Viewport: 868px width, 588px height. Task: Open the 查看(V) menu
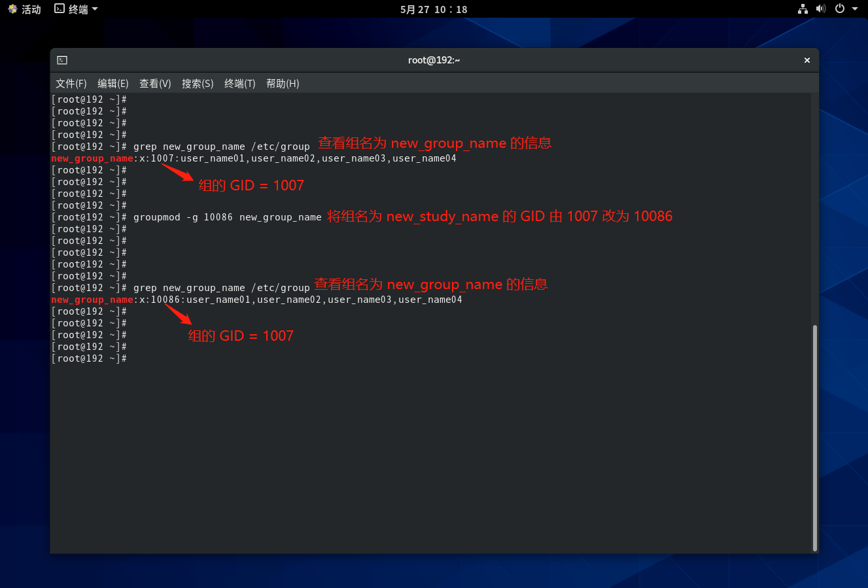(x=155, y=84)
